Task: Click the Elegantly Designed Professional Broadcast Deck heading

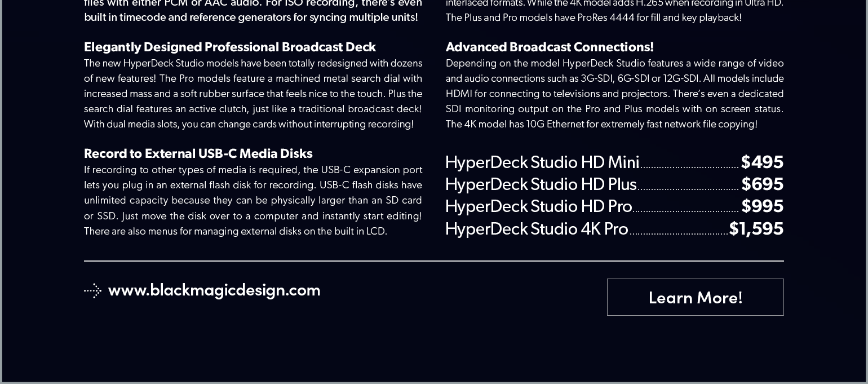Action: click(229, 47)
